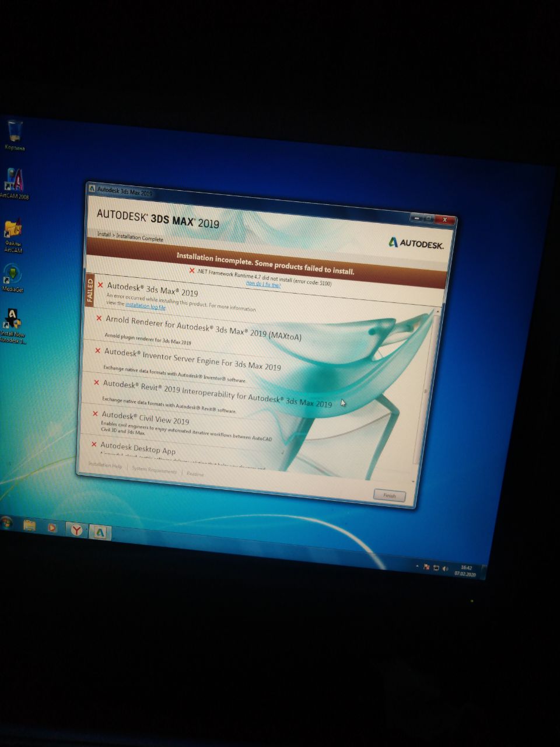Click the 'How do I fix this?' link

click(x=263, y=284)
